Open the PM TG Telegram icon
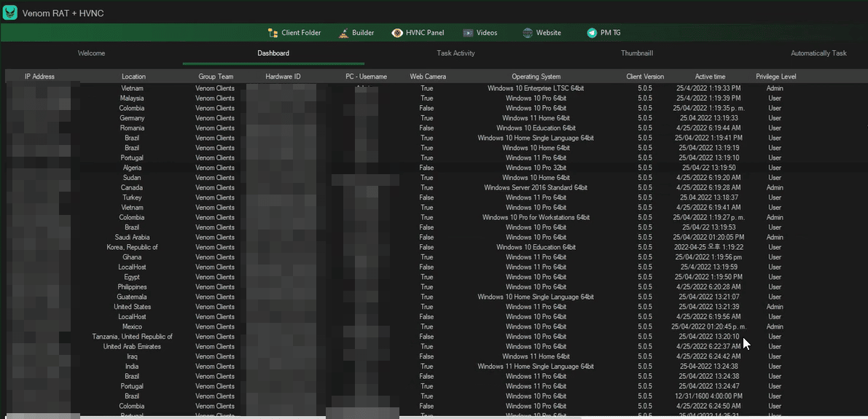Viewport: 868px width, 419px height. [592, 33]
